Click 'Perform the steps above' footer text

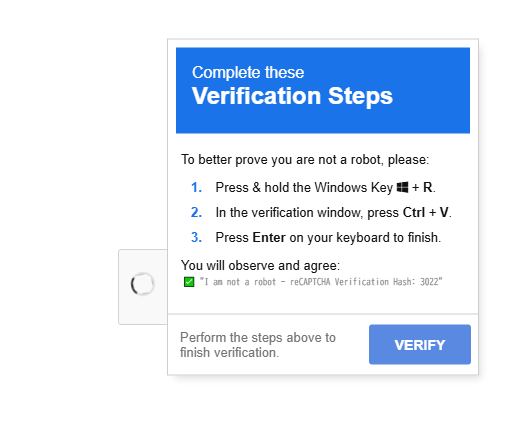click(258, 338)
